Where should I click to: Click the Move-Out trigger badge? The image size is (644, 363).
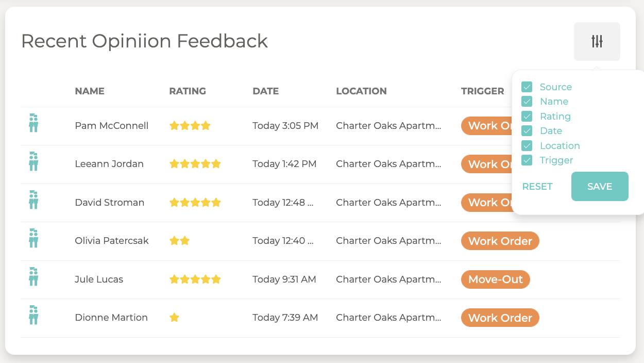point(496,279)
